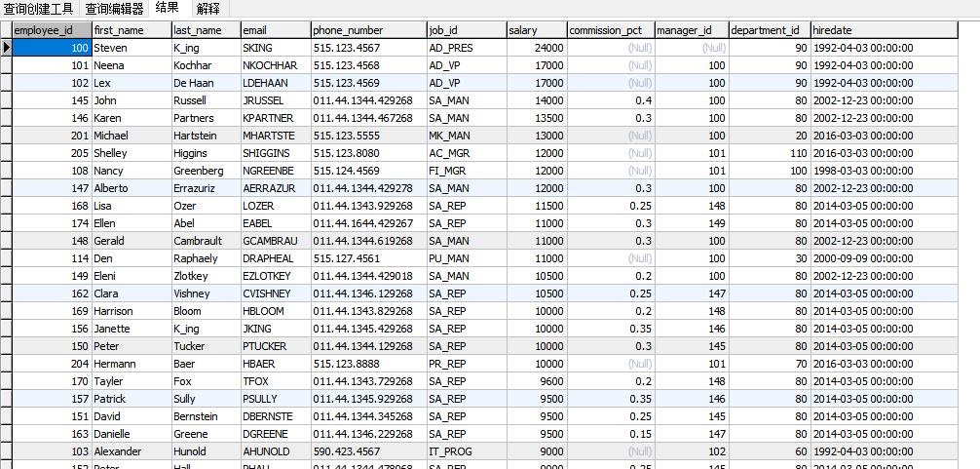Click first name cell Alberto
Viewport: 980px width, 469px height.
(x=132, y=188)
